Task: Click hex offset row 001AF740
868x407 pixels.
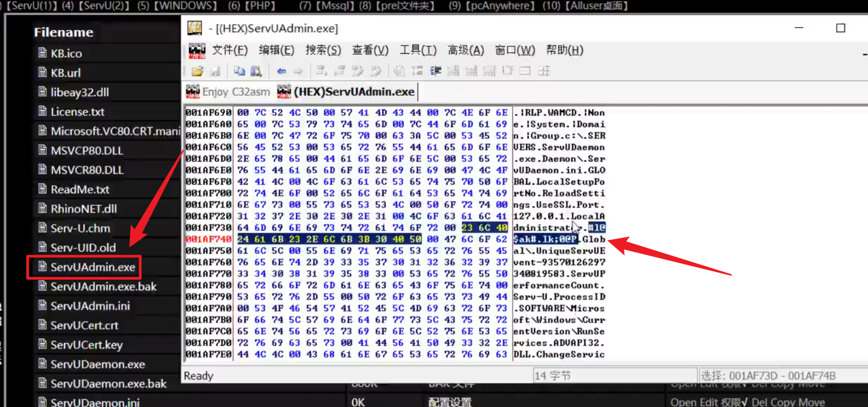Action: (x=209, y=239)
